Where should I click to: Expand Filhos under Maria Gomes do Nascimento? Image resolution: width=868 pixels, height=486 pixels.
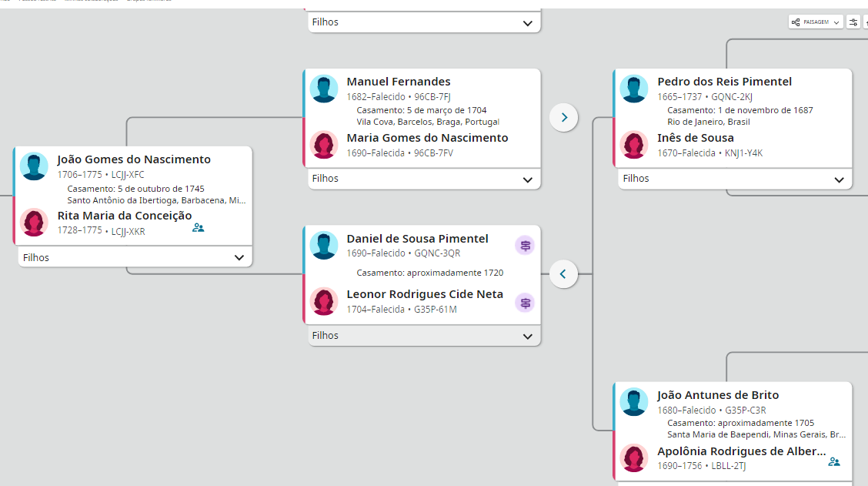[527, 179]
